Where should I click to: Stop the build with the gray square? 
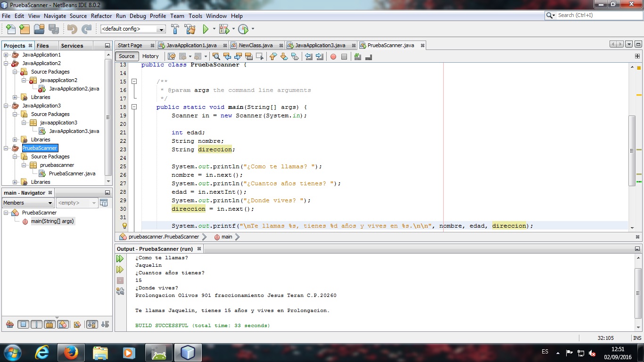pyautogui.click(x=120, y=280)
